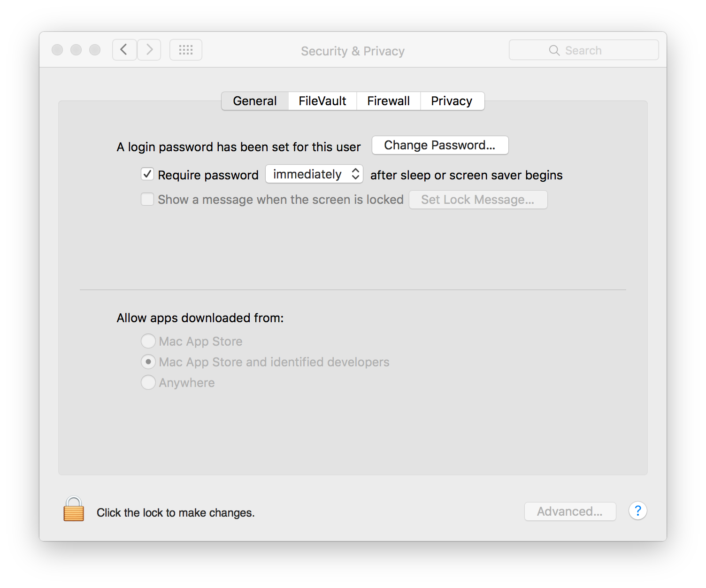Click 'after sleep or screen saver begins' text
The height and width of the screenshot is (588, 706).
[466, 175]
